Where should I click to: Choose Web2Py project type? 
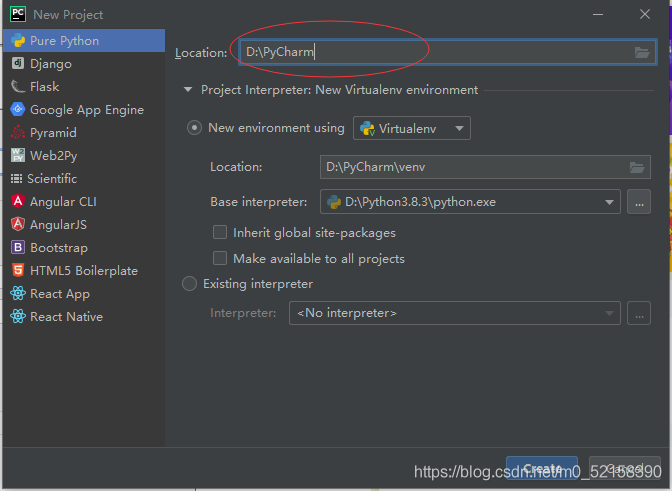click(84, 156)
